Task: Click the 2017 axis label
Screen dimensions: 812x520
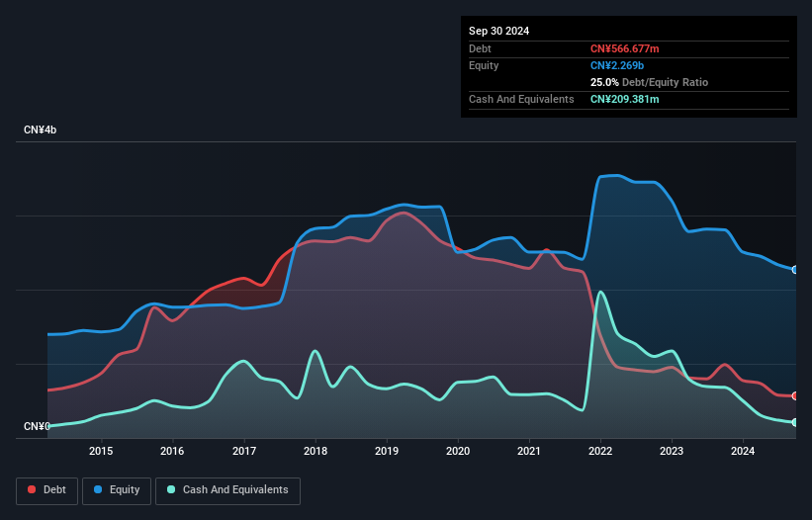Action: [244, 451]
